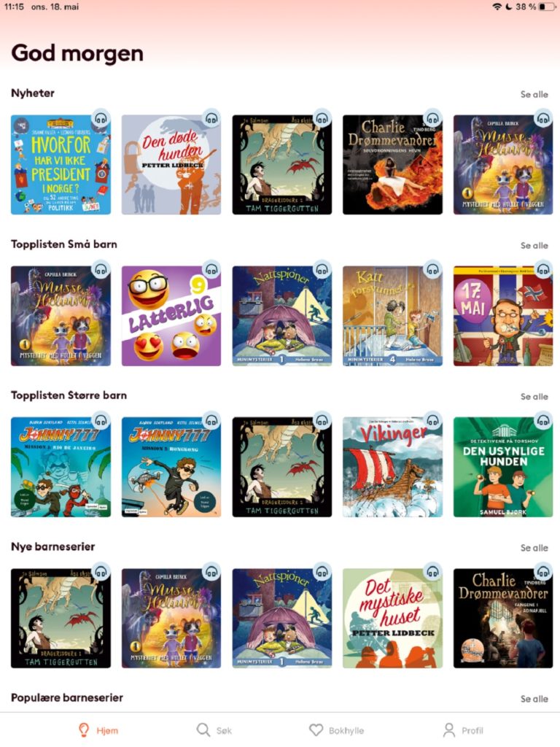The image size is (560, 747).
Task: Expand Populære barneserier with Se alle
Action: pyautogui.click(x=534, y=699)
